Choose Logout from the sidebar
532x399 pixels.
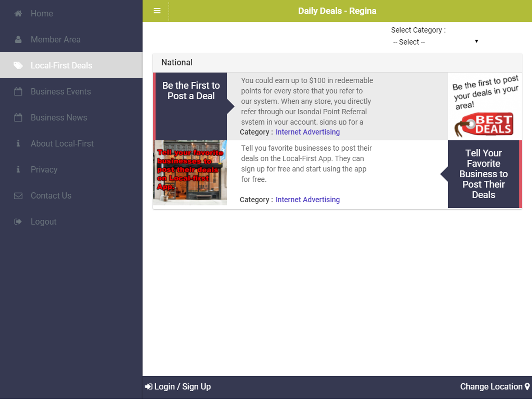tap(71, 221)
